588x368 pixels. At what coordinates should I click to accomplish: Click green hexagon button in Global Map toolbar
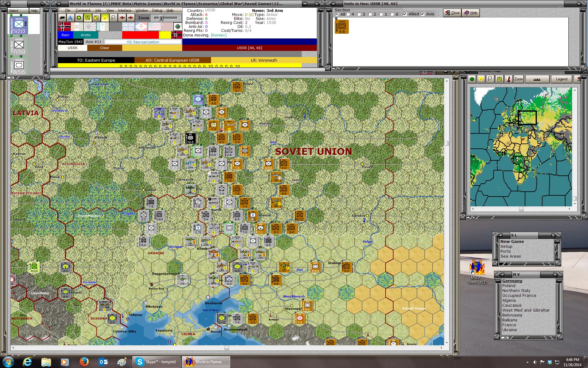[472, 79]
